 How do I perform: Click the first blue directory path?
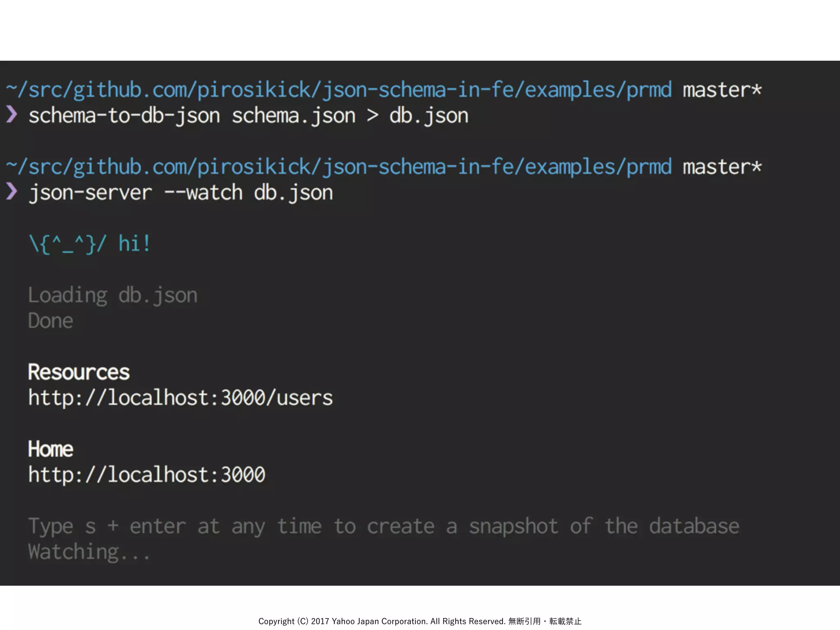coord(339,90)
